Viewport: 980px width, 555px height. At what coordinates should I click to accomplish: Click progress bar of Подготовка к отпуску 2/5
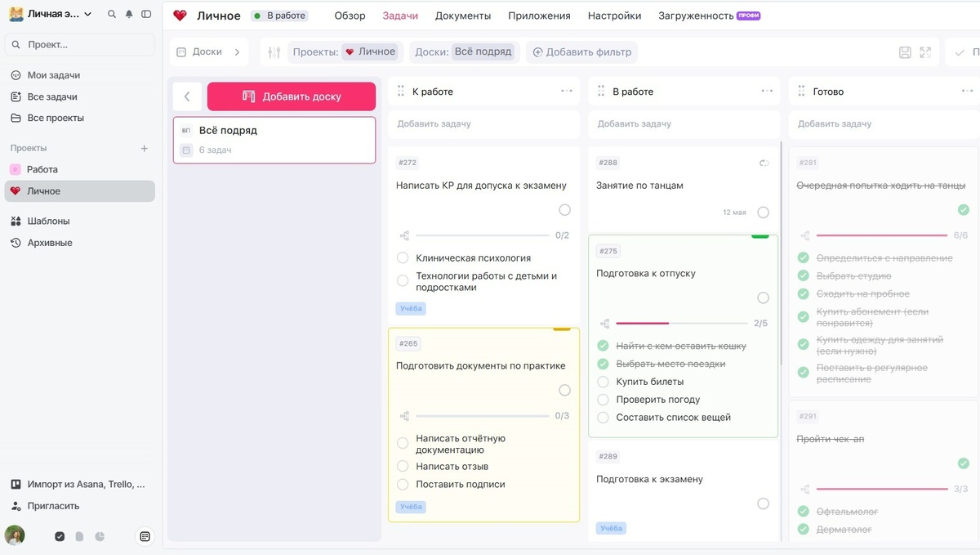click(x=682, y=324)
